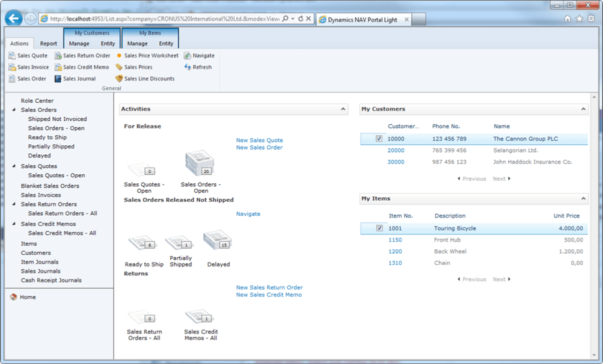Click the Navigate ribbon icon
Viewport: 603px width, 364px height.
pos(187,56)
